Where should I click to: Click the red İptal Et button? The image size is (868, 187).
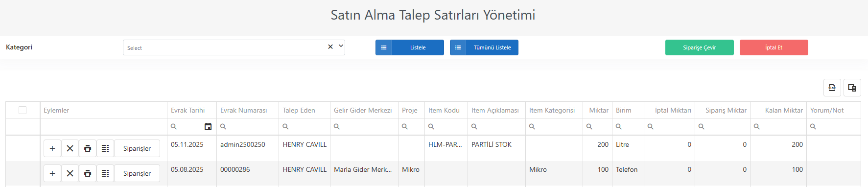774,47
